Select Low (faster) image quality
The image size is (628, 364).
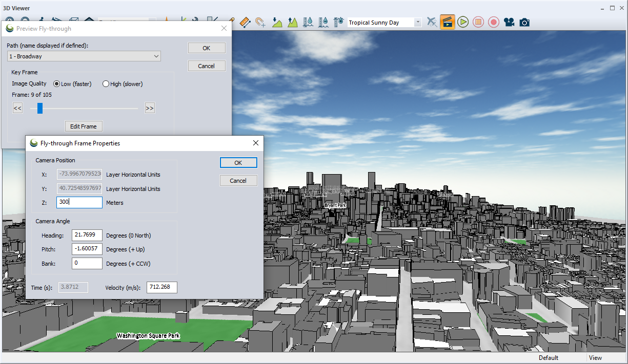(72, 84)
